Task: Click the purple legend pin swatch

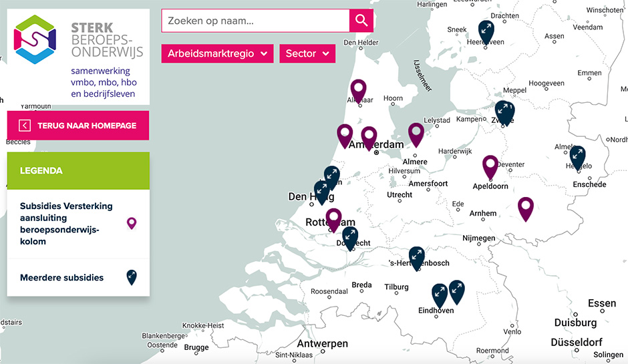Action: (x=132, y=224)
